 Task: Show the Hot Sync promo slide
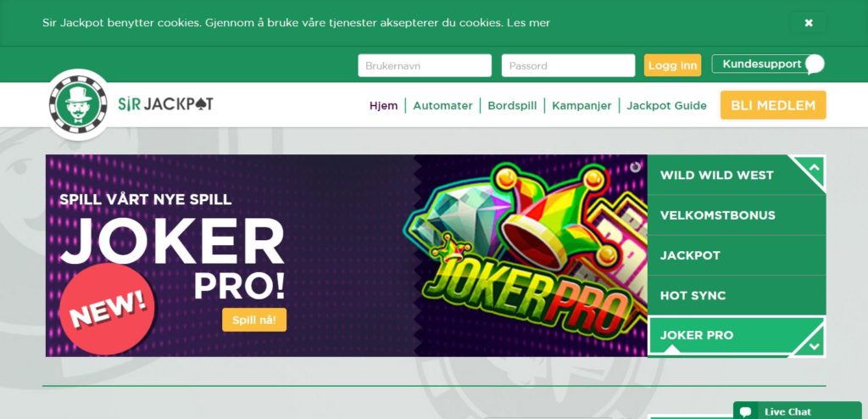pos(737,295)
